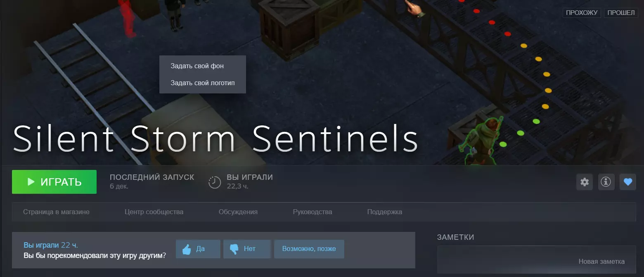Screen dimensions: 644x277
Task: Click the thumbs-up icon on Да
Action: 187,249
